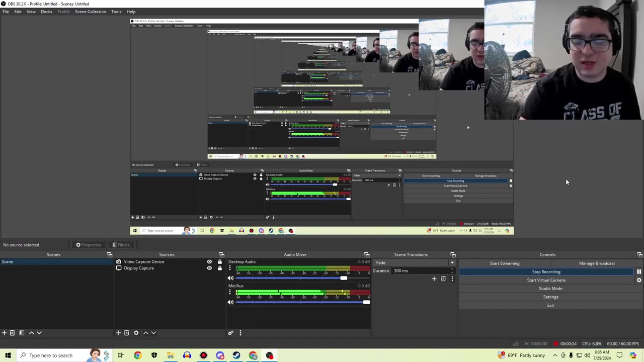644x362 pixels.
Task: Open virtual camera settings gear icon
Action: tap(639, 280)
